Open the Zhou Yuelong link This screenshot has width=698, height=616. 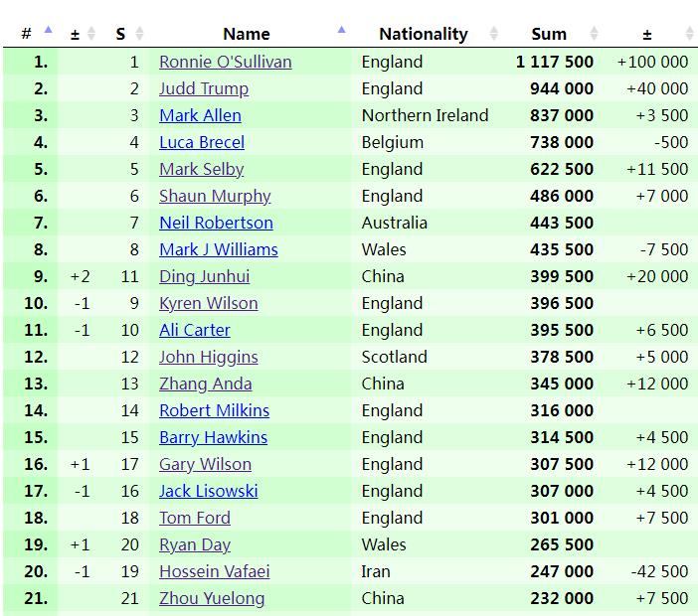[212, 598]
